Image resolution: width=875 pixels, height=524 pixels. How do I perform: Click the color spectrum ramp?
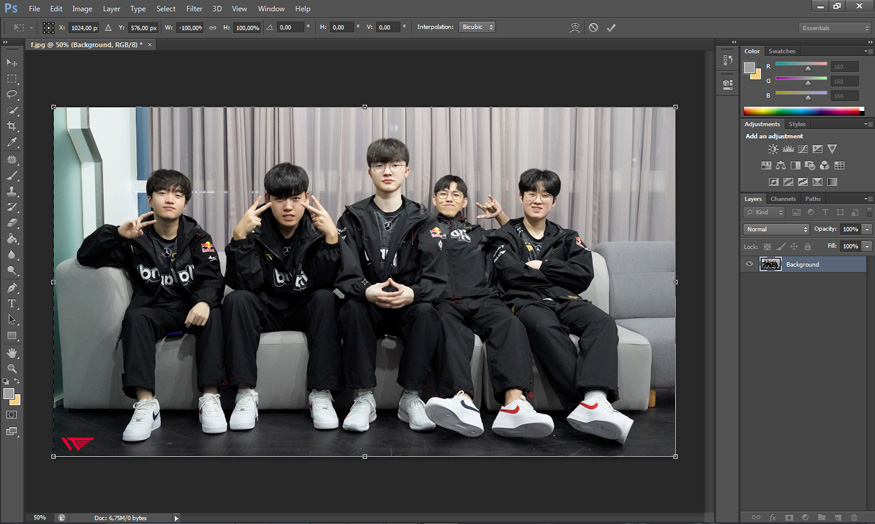click(802, 110)
